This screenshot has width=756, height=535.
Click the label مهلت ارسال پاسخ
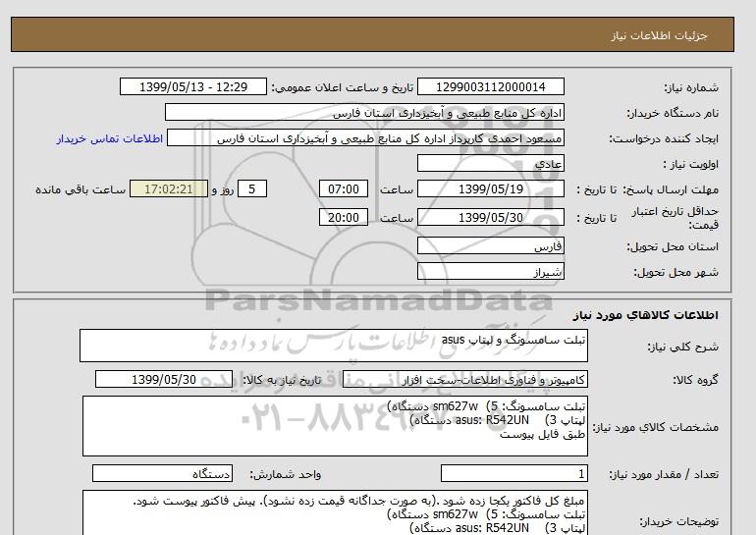669,189
